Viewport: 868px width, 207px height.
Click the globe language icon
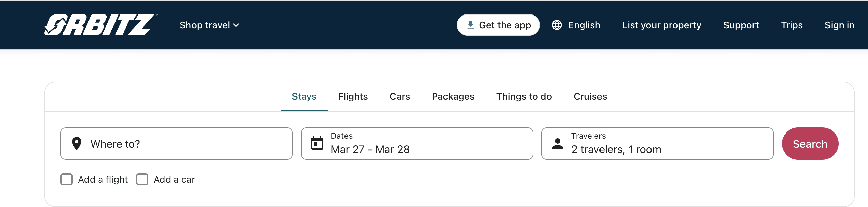(x=557, y=25)
